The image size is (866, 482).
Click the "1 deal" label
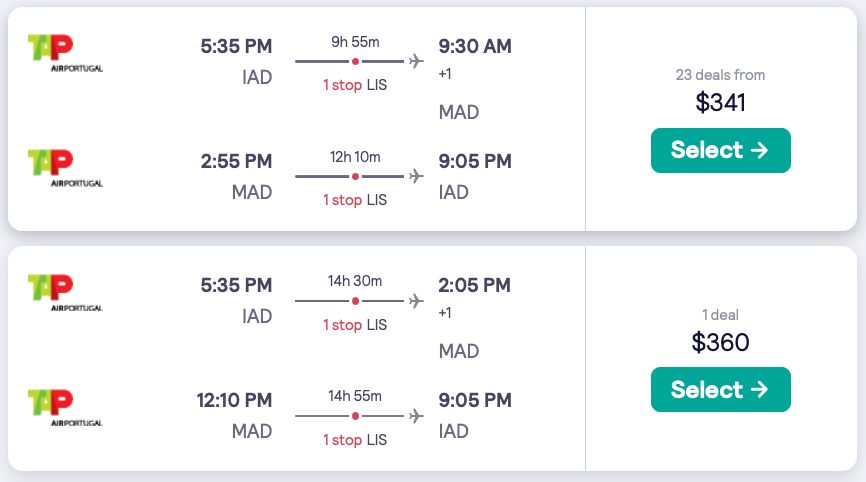[x=720, y=315]
